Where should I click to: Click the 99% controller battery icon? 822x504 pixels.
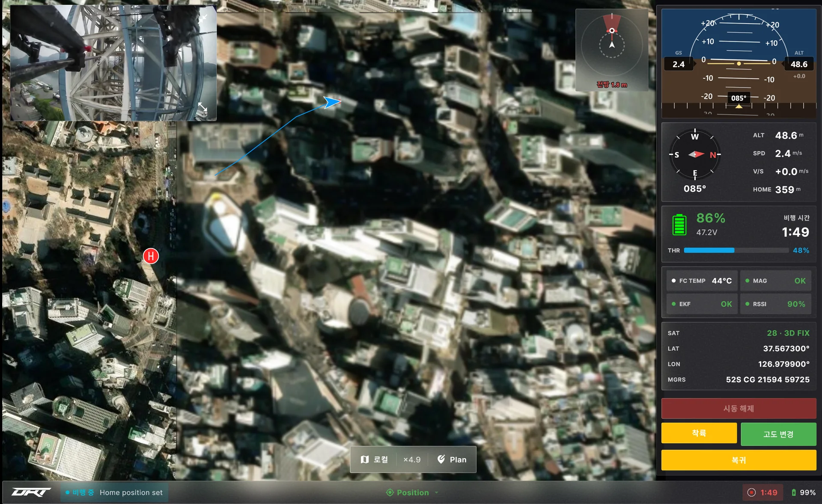pos(793,492)
